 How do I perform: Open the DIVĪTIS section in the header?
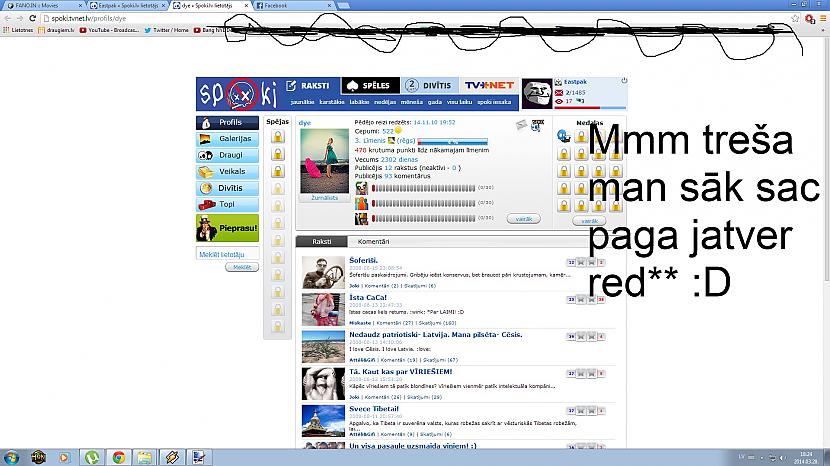pyautogui.click(x=428, y=85)
